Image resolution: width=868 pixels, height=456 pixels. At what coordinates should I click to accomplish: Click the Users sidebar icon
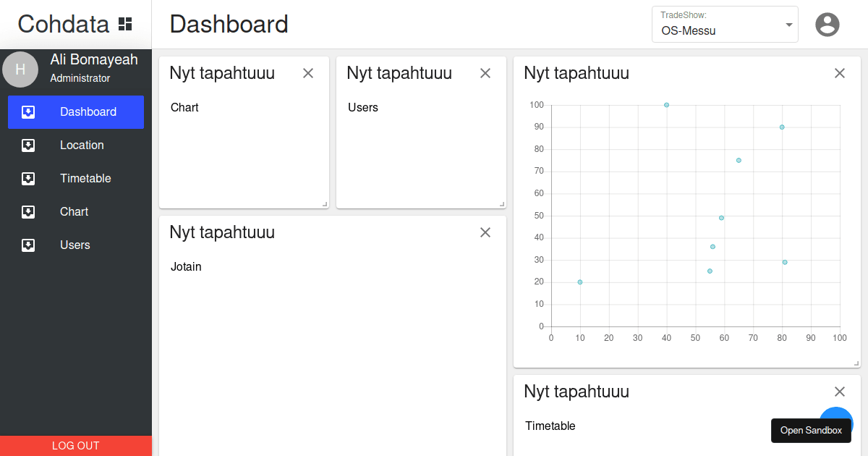(x=28, y=245)
